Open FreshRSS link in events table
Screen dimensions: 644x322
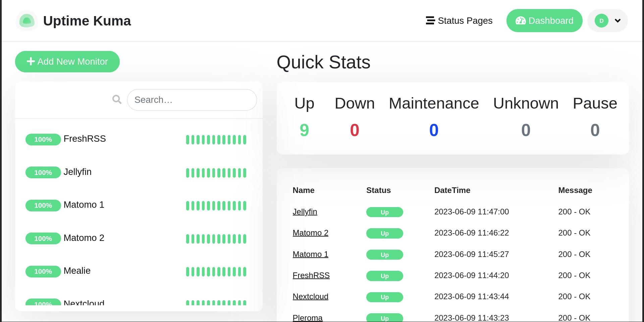[311, 275]
